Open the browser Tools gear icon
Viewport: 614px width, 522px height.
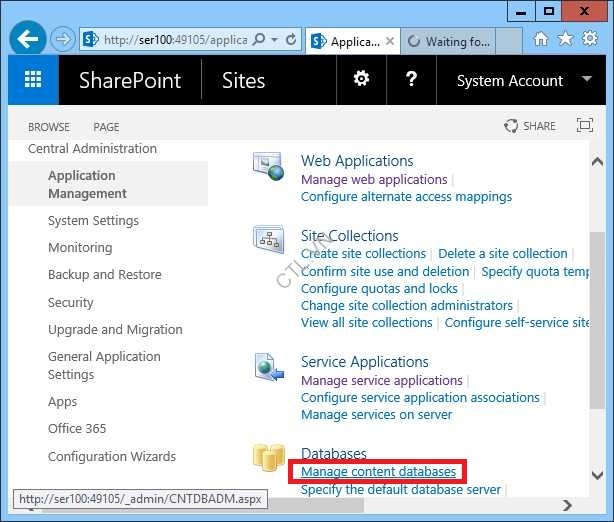click(590, 39)
